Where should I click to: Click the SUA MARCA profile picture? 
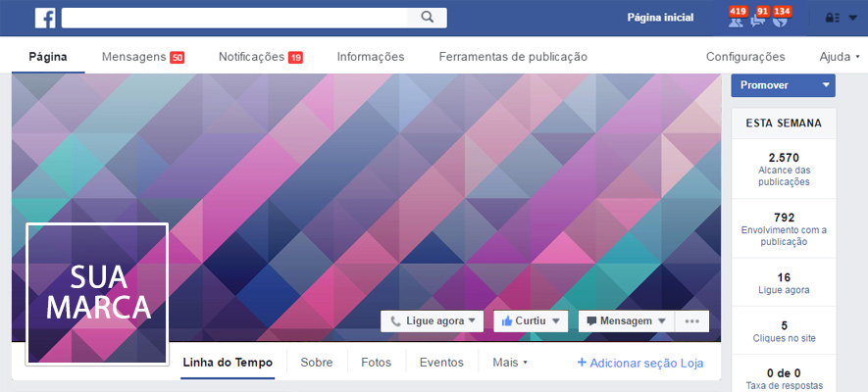point(97,294)
